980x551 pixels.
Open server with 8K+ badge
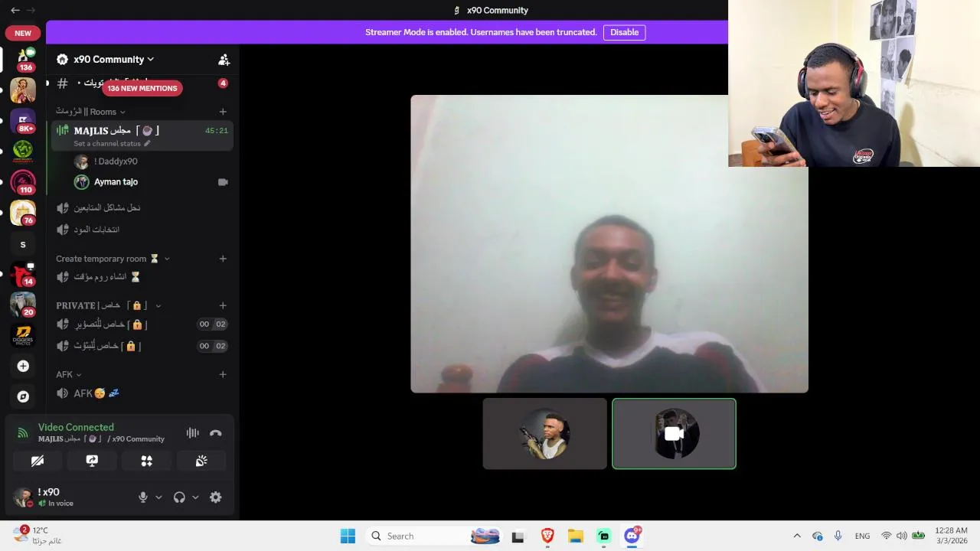23,121
